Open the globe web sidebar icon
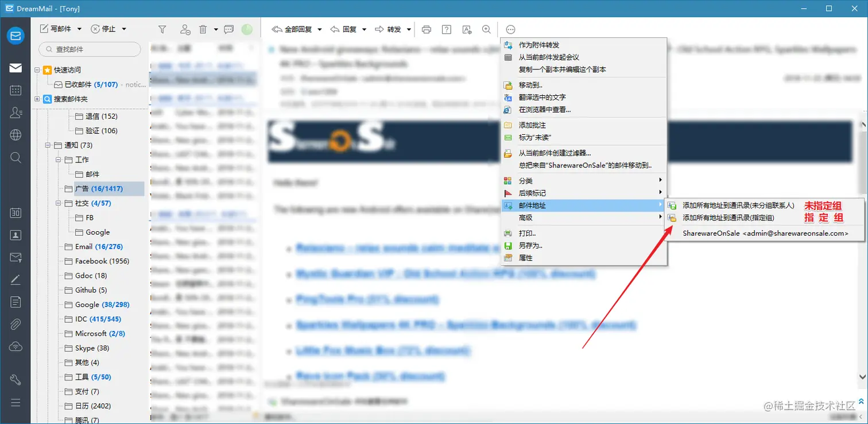 pyautogui.click(x=15, y=135)
